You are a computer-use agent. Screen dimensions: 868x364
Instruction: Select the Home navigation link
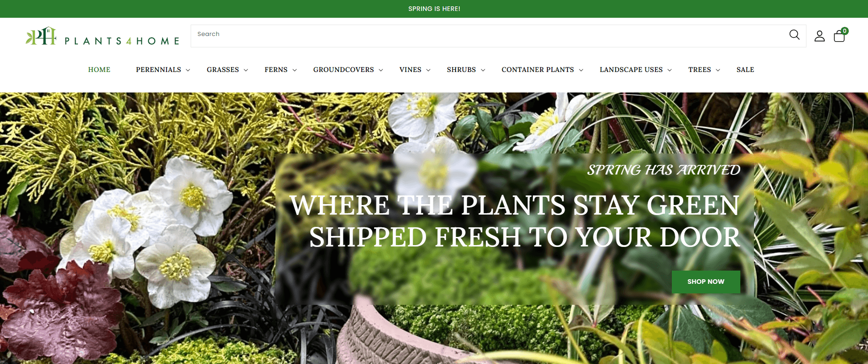click(99, 70)
